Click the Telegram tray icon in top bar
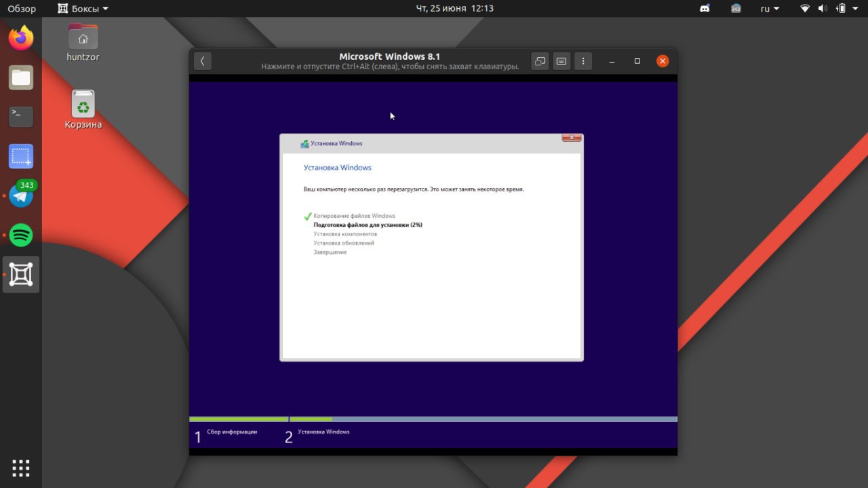868x488 pixels. tap(736, 9)
